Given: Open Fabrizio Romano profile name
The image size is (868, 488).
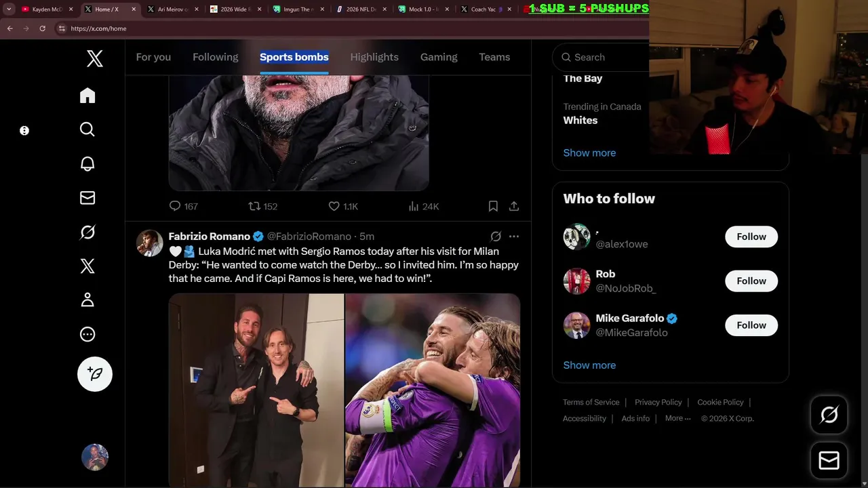Looking at the screenshot, I should pyautogui.click(x=210, y=237).
